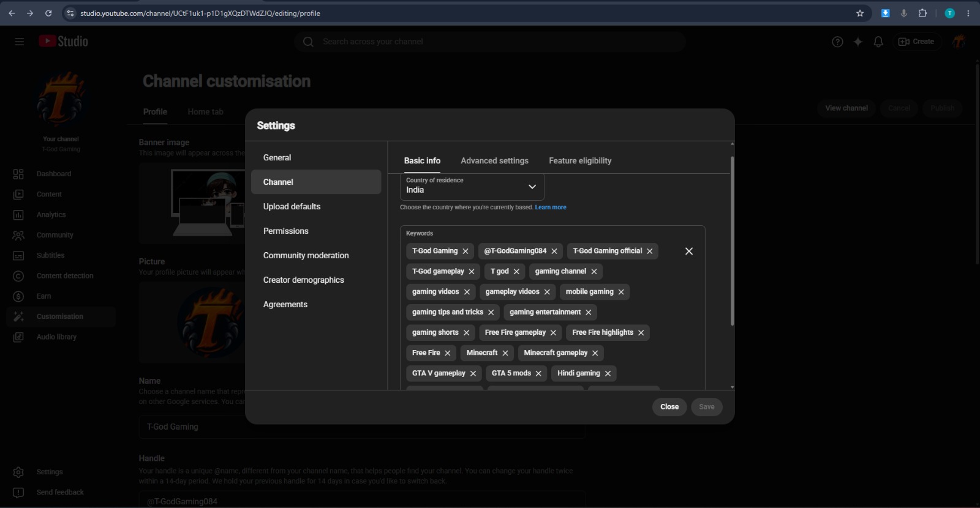
Task: Open the Feature eligibility tab
Action: pyautogui.click(x=580, y=161)
